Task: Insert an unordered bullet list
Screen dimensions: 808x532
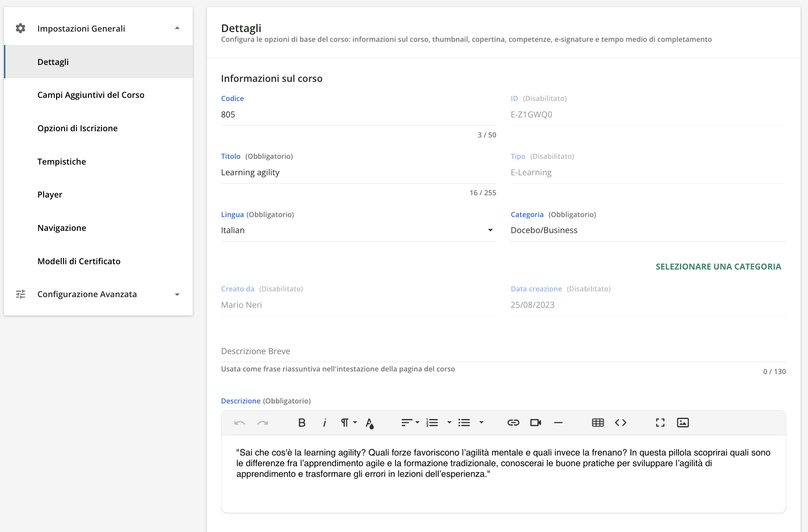Action: click(x=464, y=423)
